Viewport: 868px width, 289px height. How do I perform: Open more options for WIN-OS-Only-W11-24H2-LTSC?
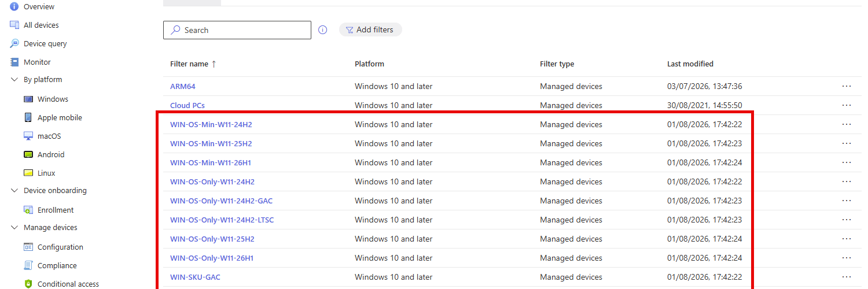(x=847, y=220)
